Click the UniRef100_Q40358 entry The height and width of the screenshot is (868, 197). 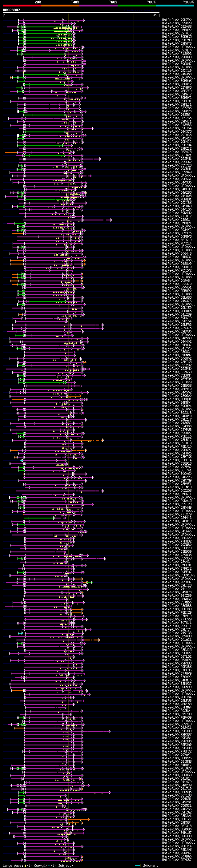(x=177, y=74)
